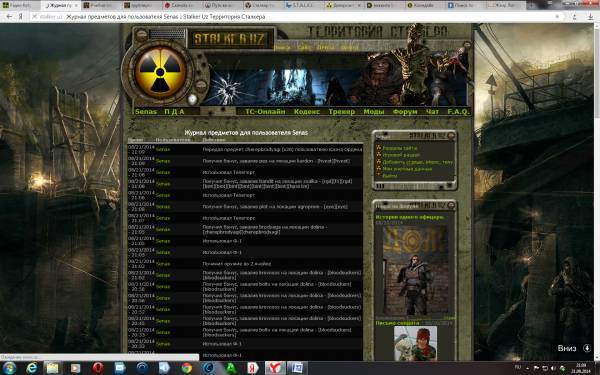Click the Вниз down-arrow icon

(x=587, y=348)
